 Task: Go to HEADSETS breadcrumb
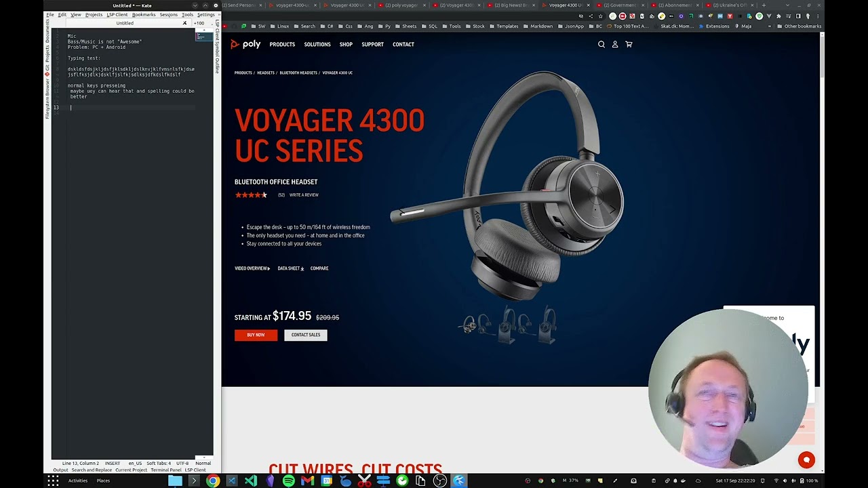[266, 73]
